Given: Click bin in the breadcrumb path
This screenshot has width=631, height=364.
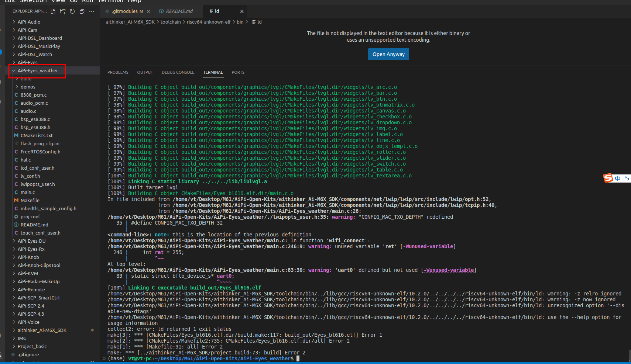Looking at the screenshot, I should pyautogui.click(x=240, y=22).
